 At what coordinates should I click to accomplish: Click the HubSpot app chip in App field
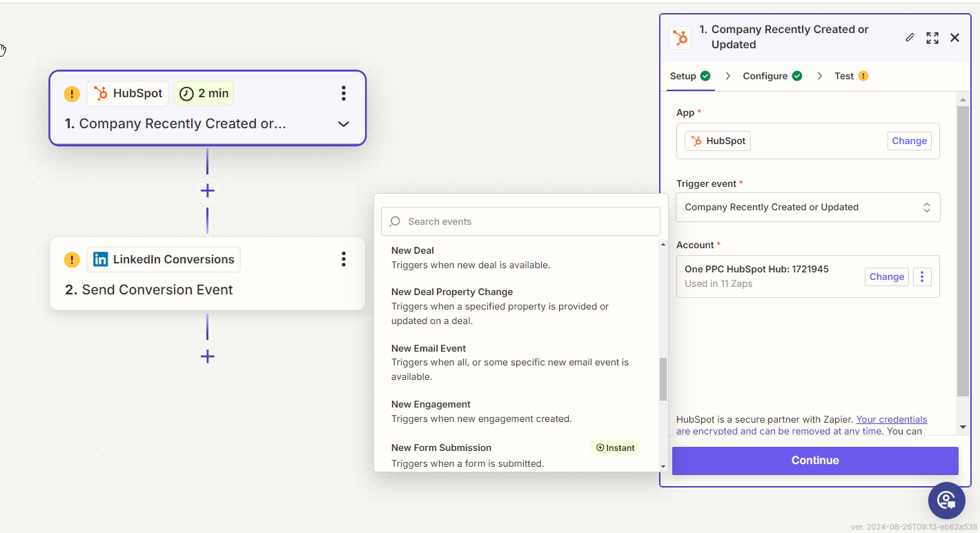coord(718,141)
